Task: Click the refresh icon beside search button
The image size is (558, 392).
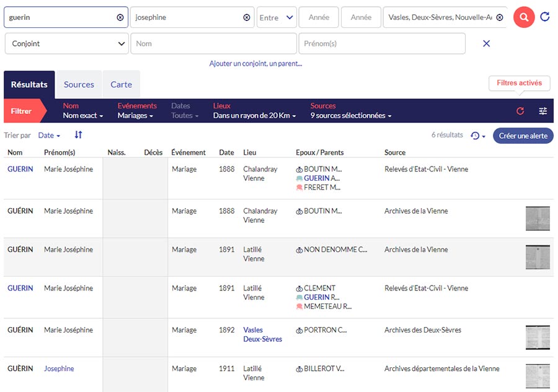Action: [545, 17]
